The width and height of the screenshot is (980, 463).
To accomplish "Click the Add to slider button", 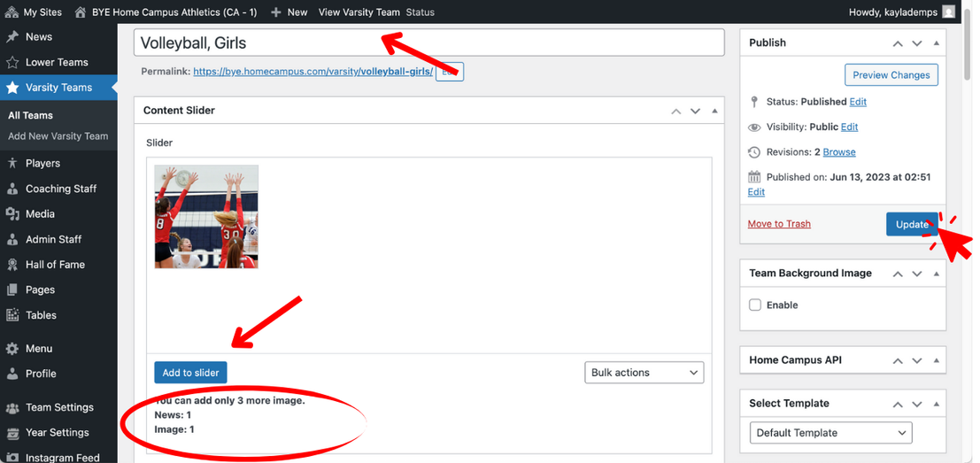I will pos(190,373).
